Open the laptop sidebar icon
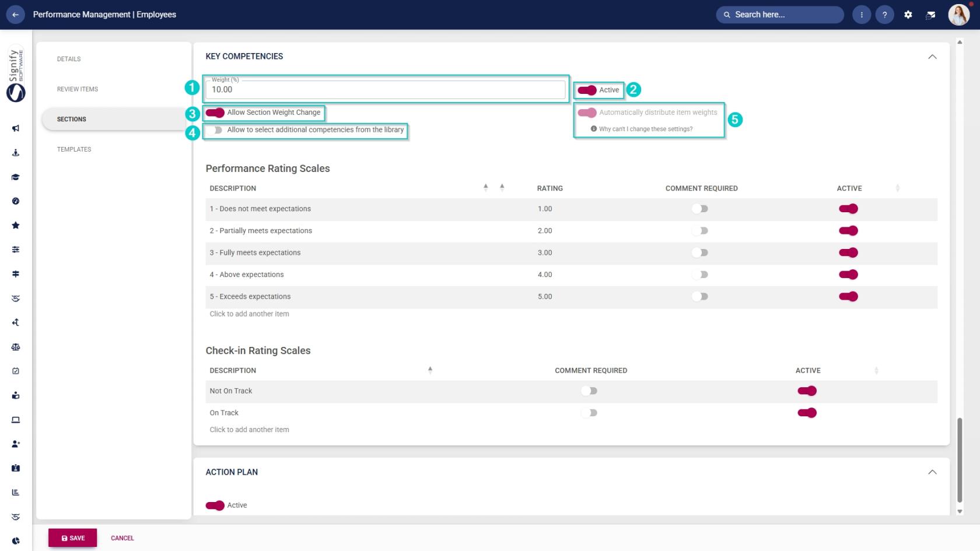This screenshot has height=551, width=980. pos(16,420)
